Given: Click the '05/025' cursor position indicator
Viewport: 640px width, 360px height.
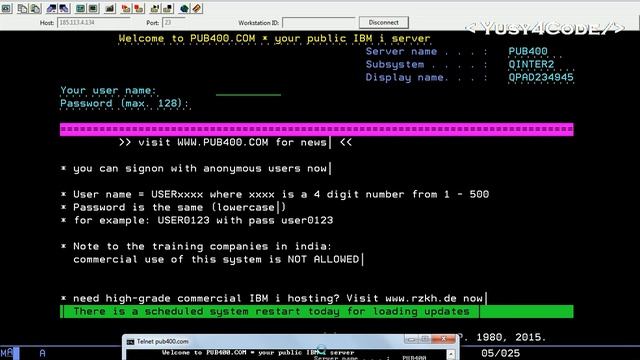Looking at the screenshot, I should tap(500, 353).
